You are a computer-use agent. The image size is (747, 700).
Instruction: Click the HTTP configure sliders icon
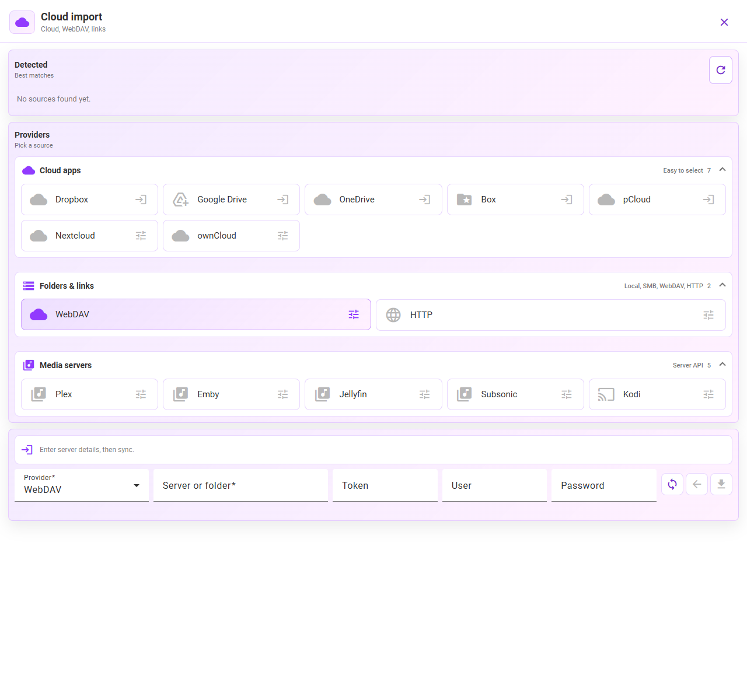pos(708,315)
